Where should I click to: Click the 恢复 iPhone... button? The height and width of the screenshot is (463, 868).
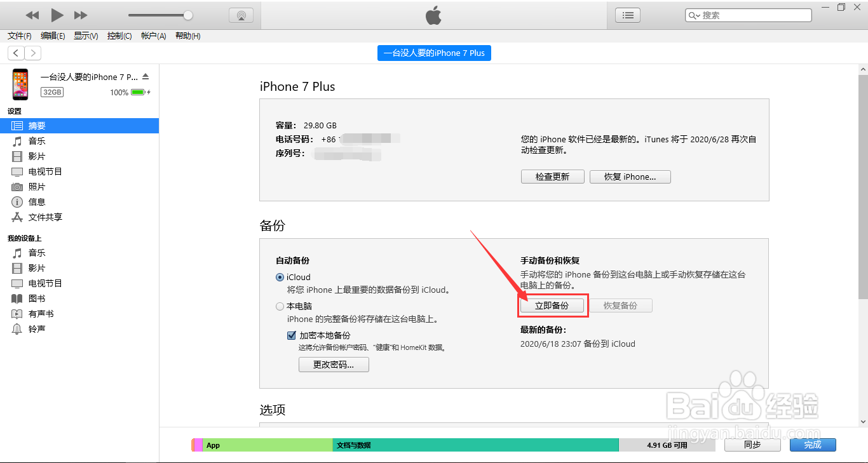630,177
